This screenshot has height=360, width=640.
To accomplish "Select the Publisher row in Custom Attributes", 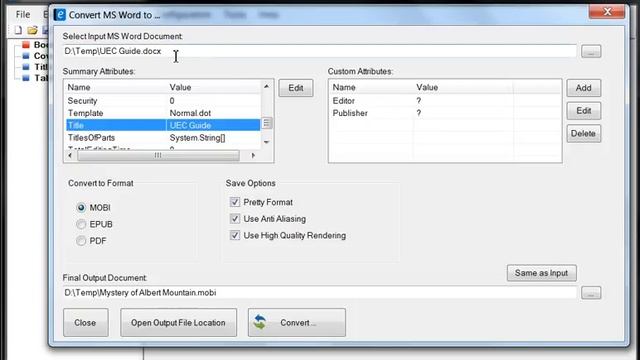I will [445, 113].
